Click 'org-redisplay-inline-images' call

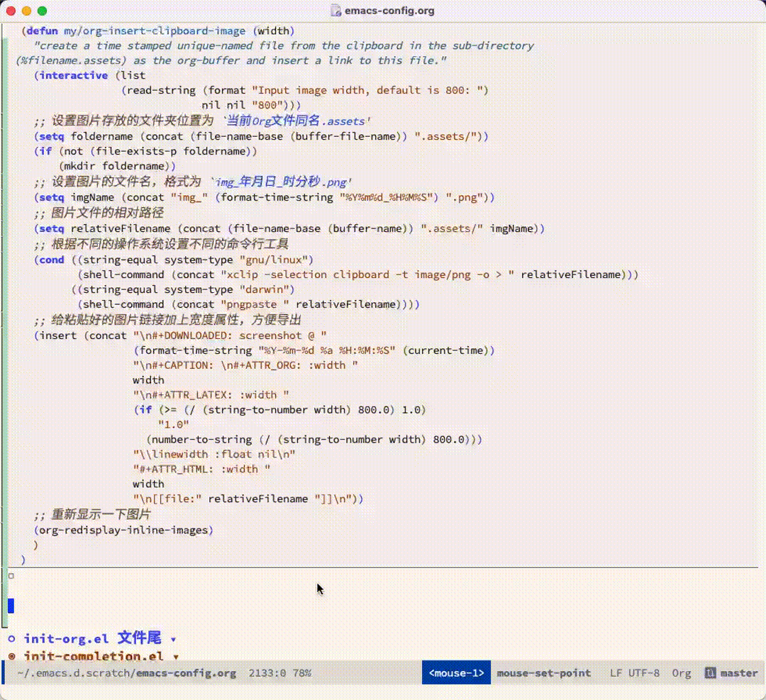coord(123,530)
